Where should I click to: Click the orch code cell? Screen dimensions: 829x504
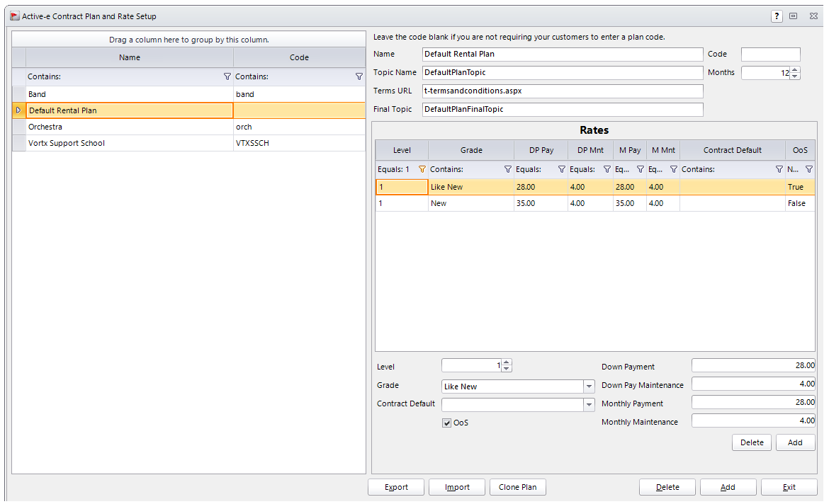pos(299,127)
